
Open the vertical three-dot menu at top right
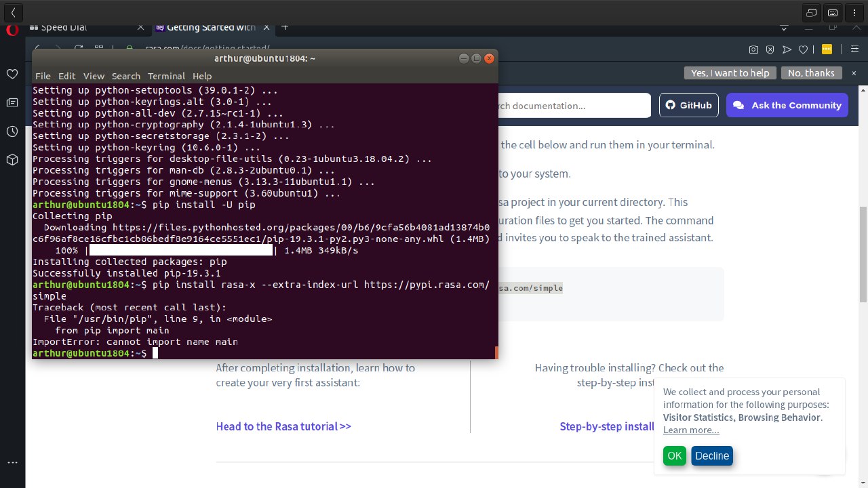pyautogui.click(x=853, y=12)
